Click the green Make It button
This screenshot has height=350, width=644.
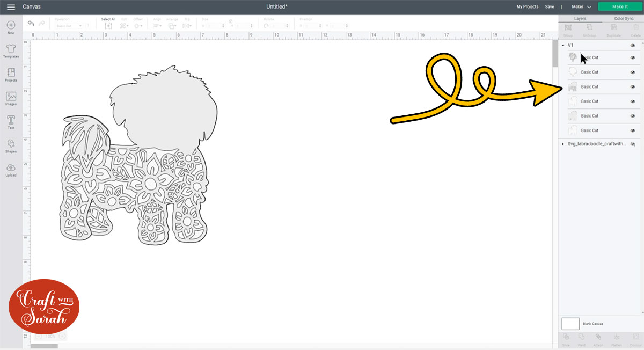(620, 7)
